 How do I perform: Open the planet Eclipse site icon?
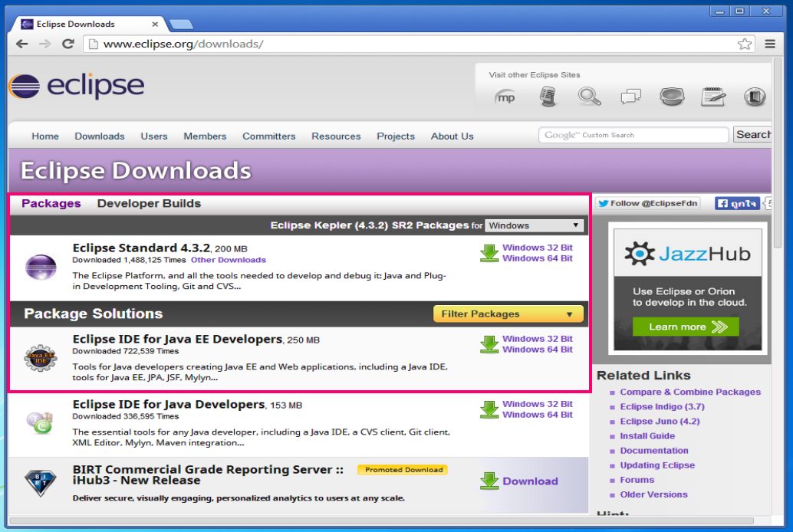(672, 96)
